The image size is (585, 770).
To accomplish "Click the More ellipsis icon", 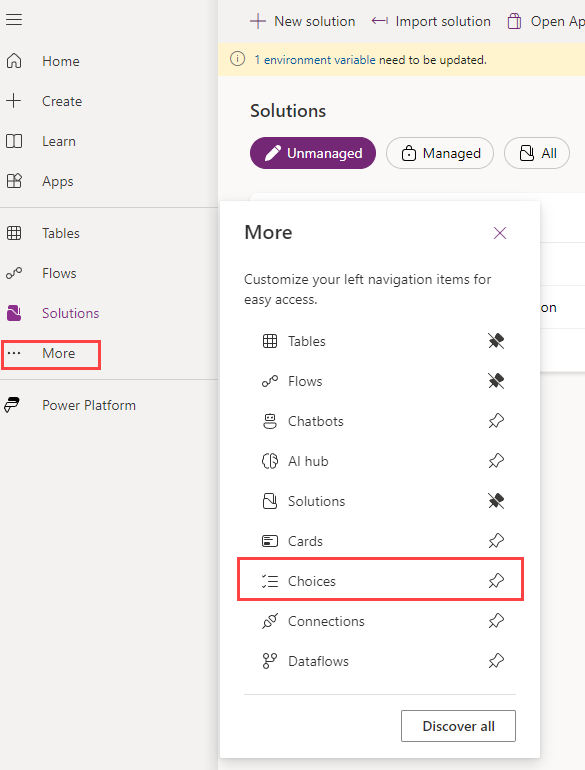I will (x=14, y=353).
